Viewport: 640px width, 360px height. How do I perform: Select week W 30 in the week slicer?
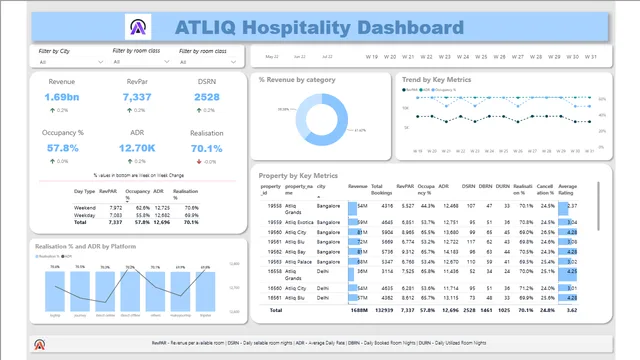(x=573, y=57)
